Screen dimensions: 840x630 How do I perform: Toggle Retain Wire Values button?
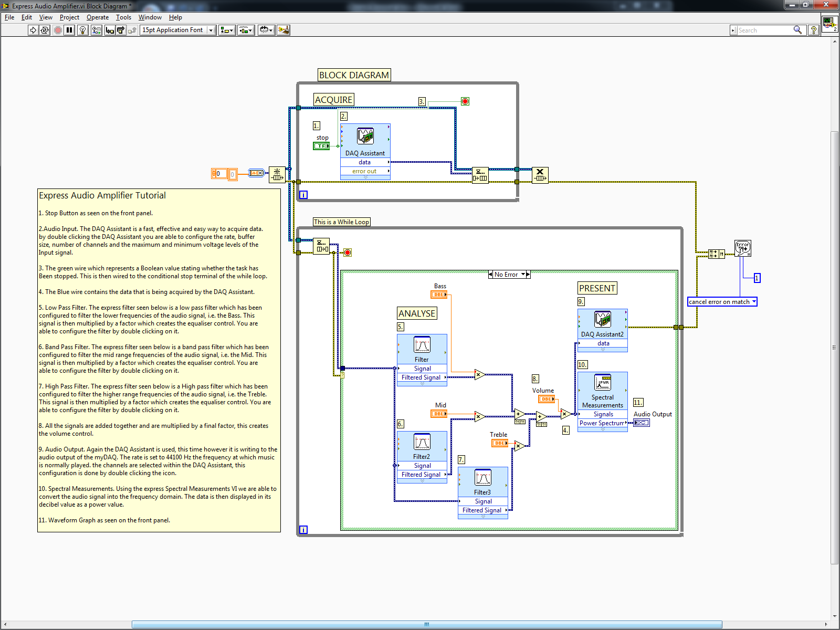coord(96,30)
